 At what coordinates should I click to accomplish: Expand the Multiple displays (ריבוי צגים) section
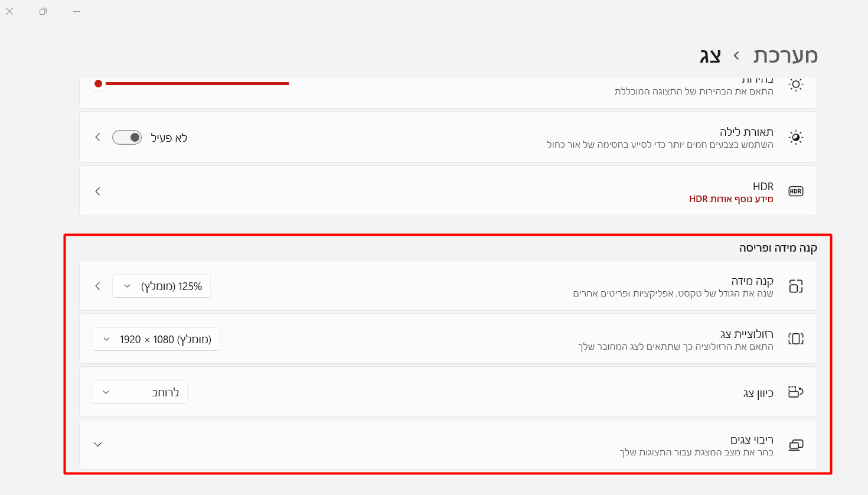pos(98,444)
